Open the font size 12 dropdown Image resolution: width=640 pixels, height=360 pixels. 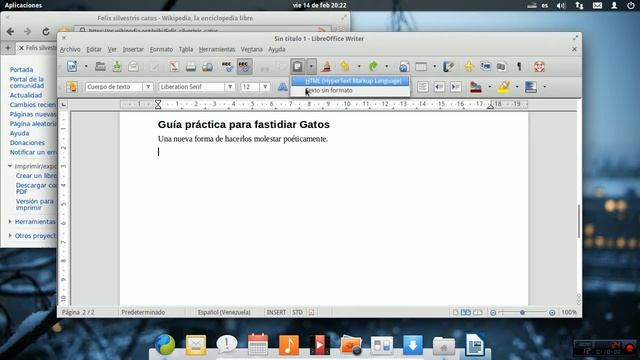(x=265, y=87)
